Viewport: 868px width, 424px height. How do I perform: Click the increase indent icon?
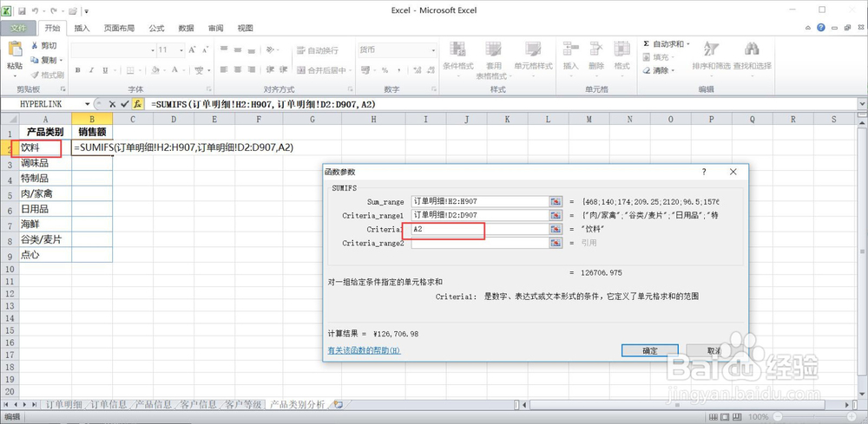pos(284,70)
